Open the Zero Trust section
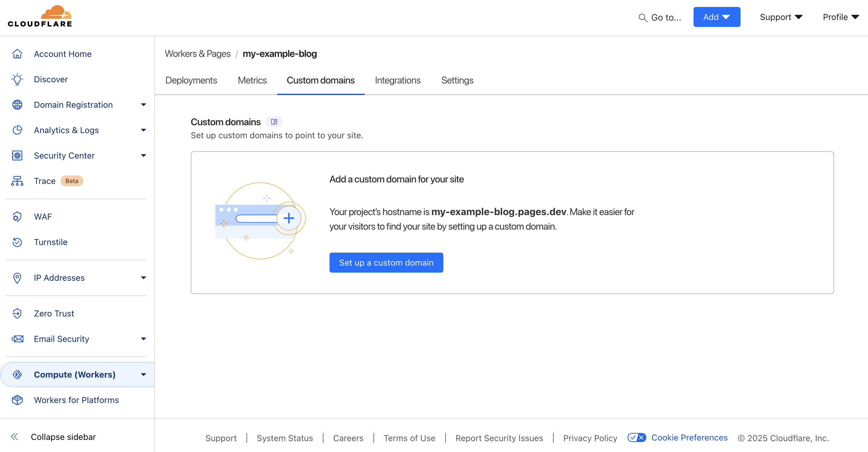868x452 pixels. 54,314
